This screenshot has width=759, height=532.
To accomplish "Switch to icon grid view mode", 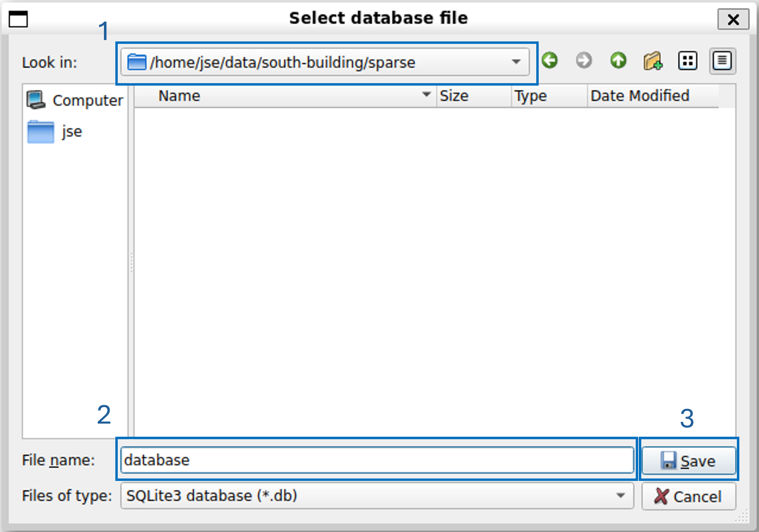I will click(688, 61).
